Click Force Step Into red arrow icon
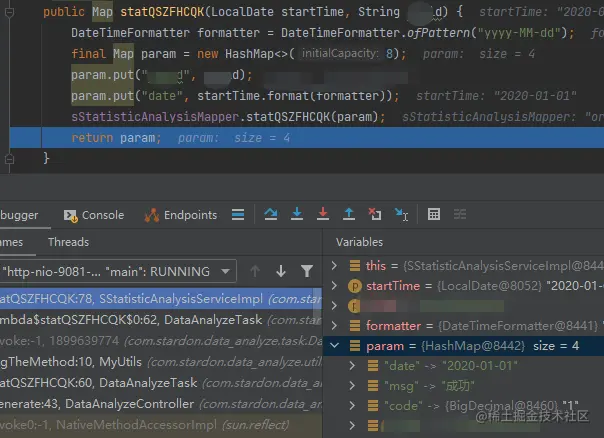Screen dimensions: 604x438 [323, 214]
